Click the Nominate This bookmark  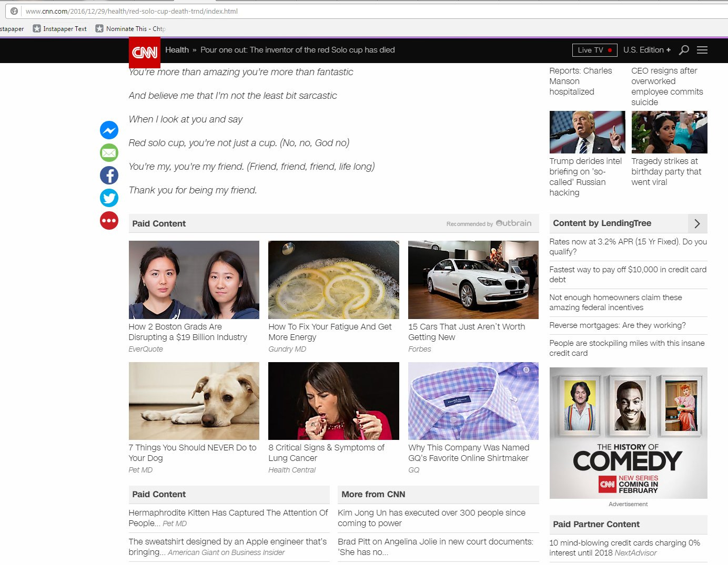point(130,29)
